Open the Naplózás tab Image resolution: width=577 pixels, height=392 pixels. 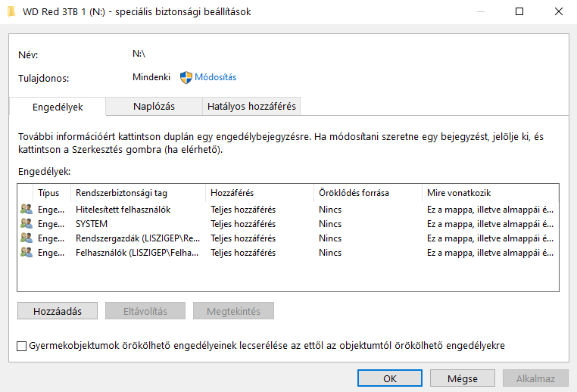pyautogui.click(x=154, y=106)
